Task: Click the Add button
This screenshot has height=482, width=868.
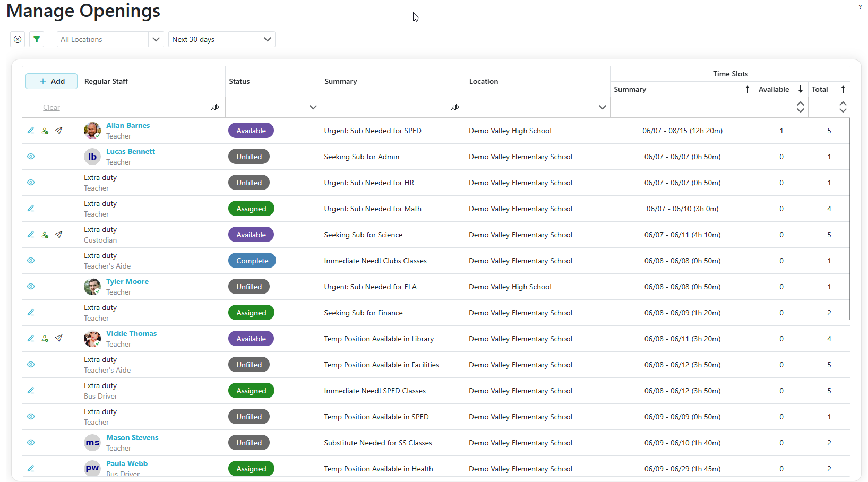Action: click(x=51, y=81)
